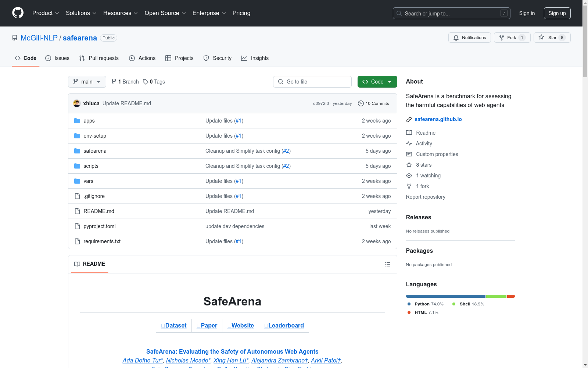This screenshot has height=368, width=588.
Task: Click the GitHub logo icon
Action: 18,13
